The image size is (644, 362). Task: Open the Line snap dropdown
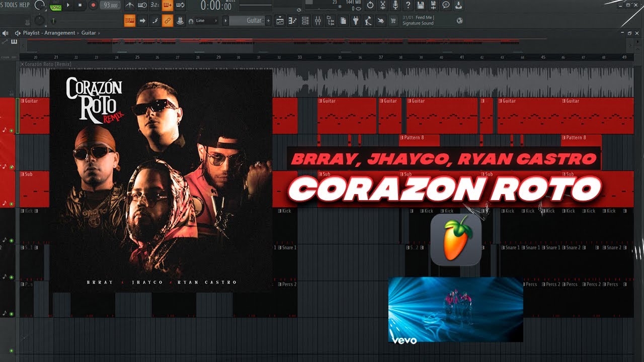(x=206, y=21)
